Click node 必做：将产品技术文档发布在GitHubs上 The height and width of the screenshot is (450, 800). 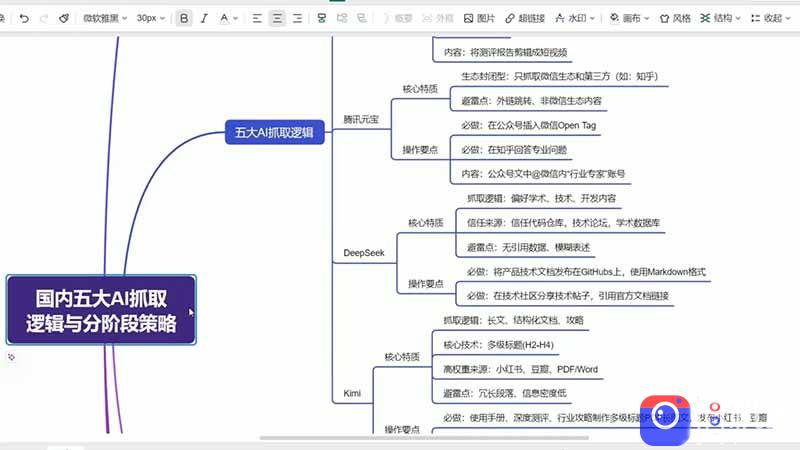[586, 272]
